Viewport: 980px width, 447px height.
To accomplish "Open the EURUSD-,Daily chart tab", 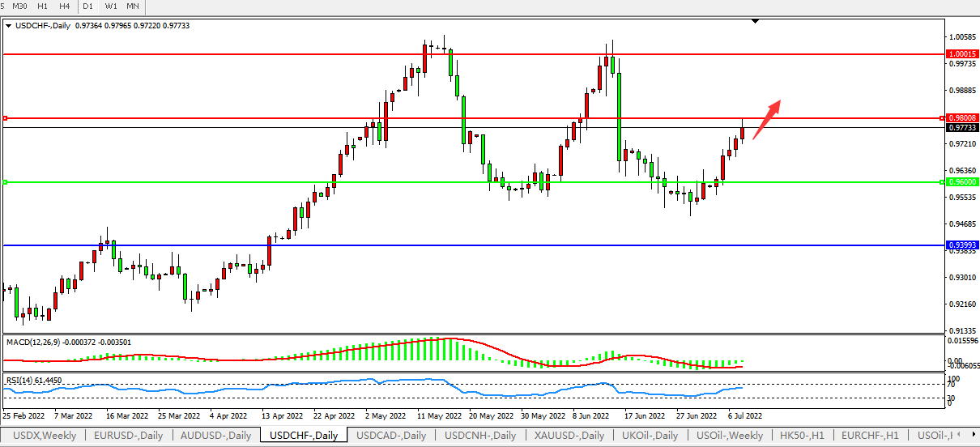I will point(128,436).
